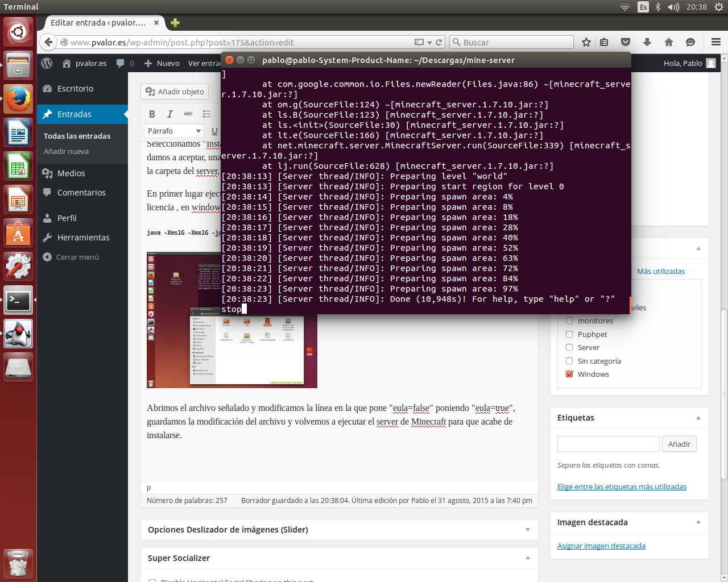Open Comentarios in sidebar
Image resolution: width=728 pixels, height=582 pixels.
(x=81, y=193)
